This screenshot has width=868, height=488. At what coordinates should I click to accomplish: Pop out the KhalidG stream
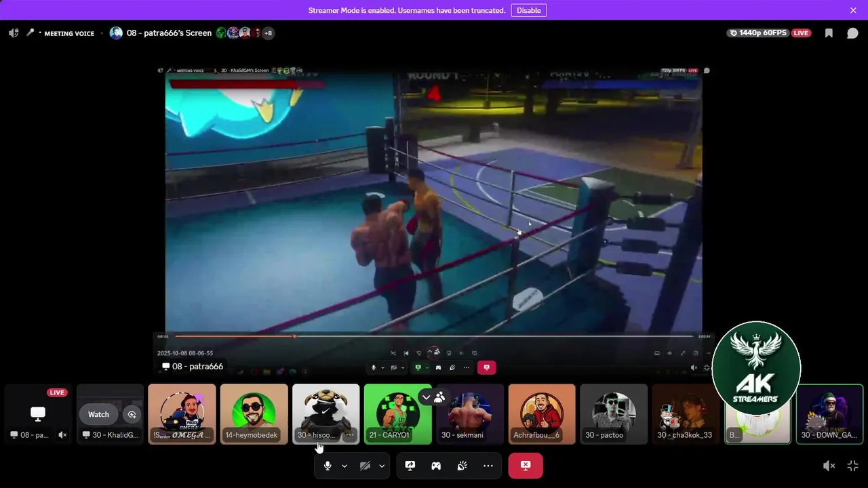tap(132, 414)
